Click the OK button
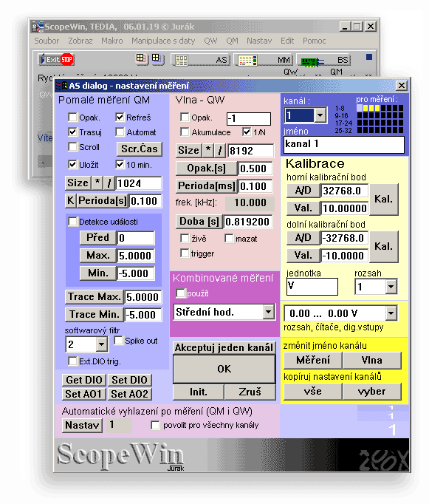Image resolution: width=429 pixels, height=504 pixels. pyautogui.click(x=224, y=369)
